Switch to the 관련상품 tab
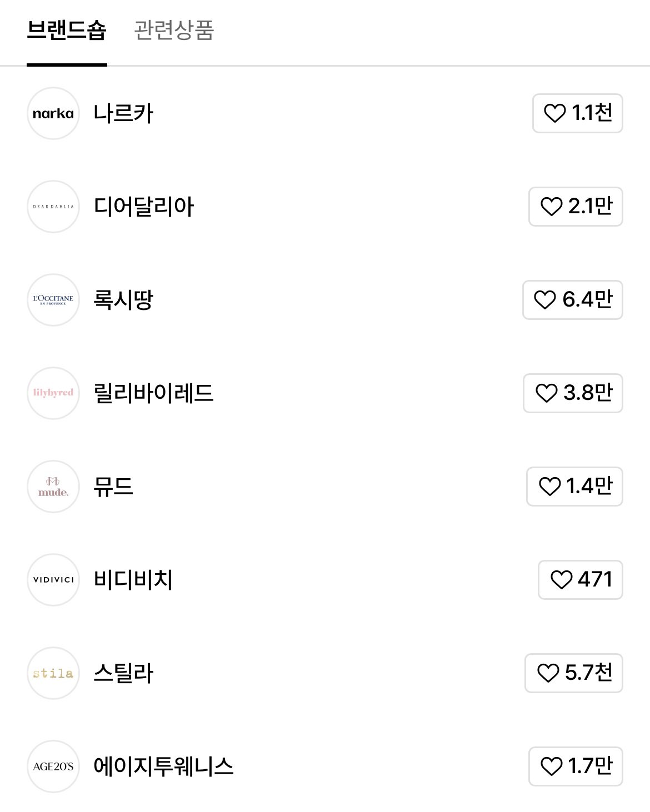 (174, 31)
